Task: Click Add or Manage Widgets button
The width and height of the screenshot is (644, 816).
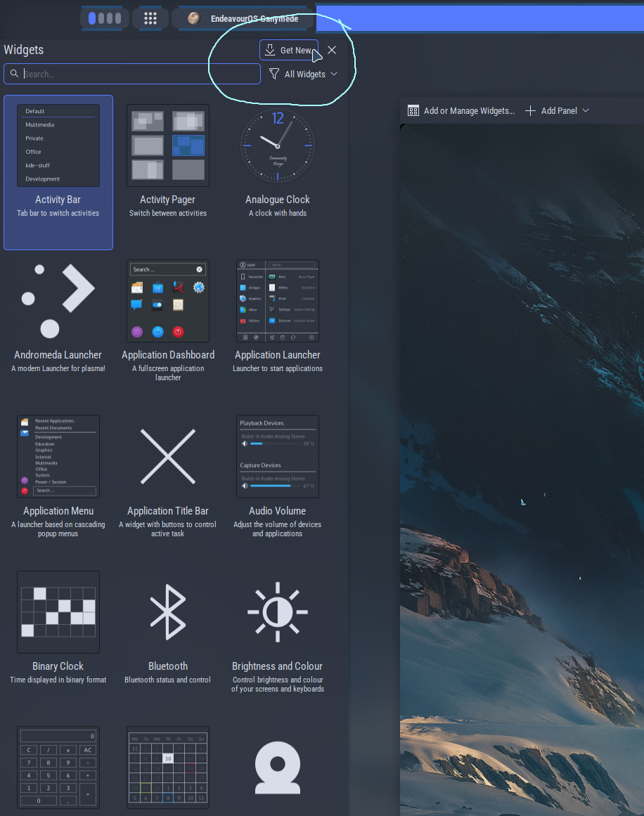Action: pos(461,110)
